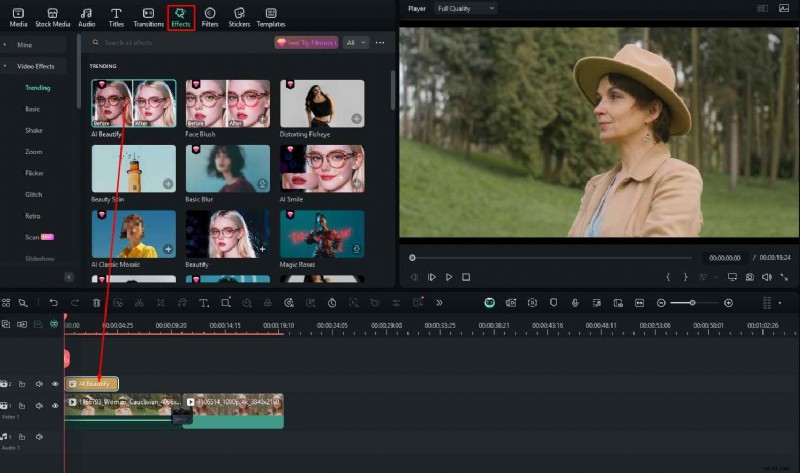This screenshot has height=473, width=800.
Task: Collapse the effects side panel arrow
Action: click(69, 277)
